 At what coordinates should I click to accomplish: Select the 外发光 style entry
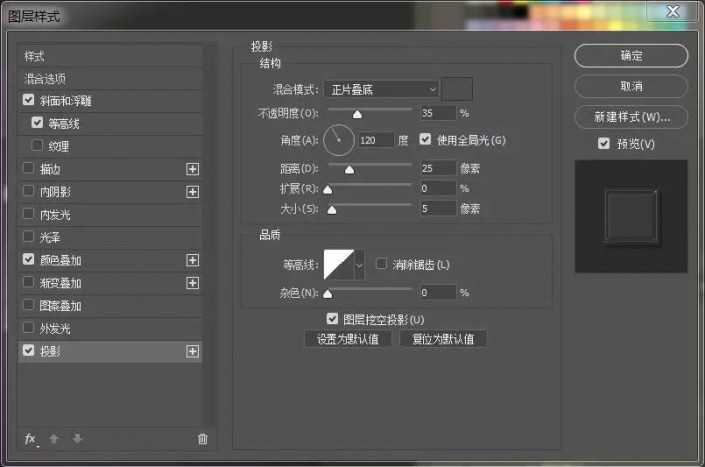coord(55,328)
